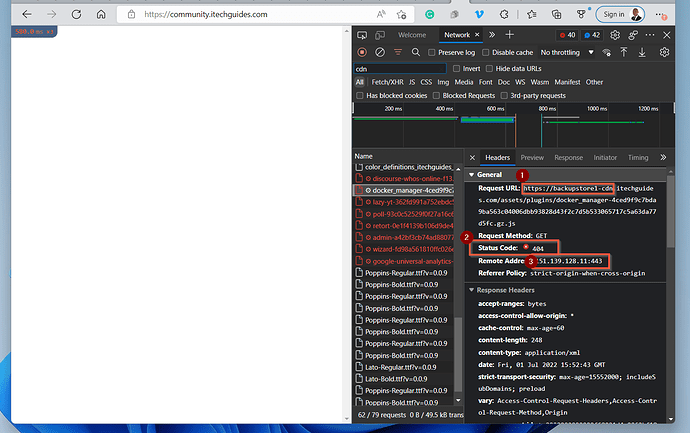Open the Response tab of the request

569,158
